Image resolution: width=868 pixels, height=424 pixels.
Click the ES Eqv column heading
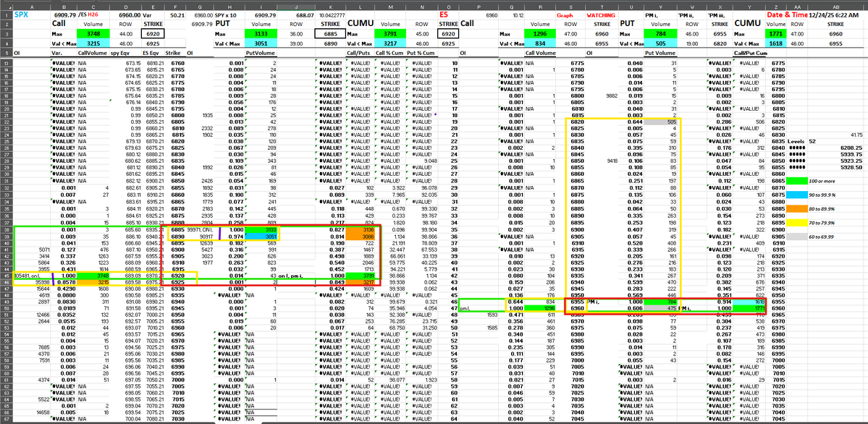tap(151, 53)
